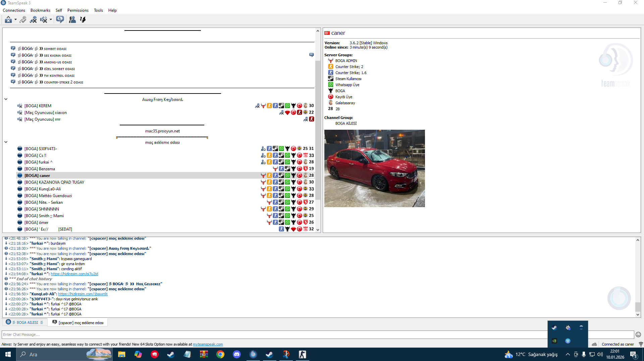Click Galatasaray server group icon

(331, 103)
